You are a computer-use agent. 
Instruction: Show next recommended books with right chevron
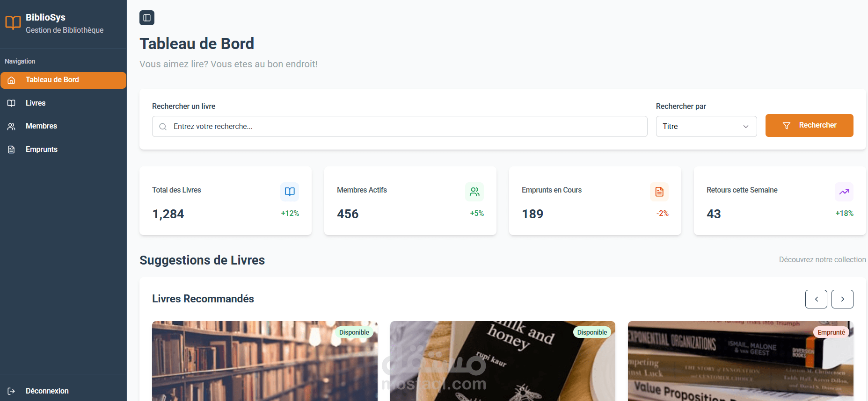842,299
